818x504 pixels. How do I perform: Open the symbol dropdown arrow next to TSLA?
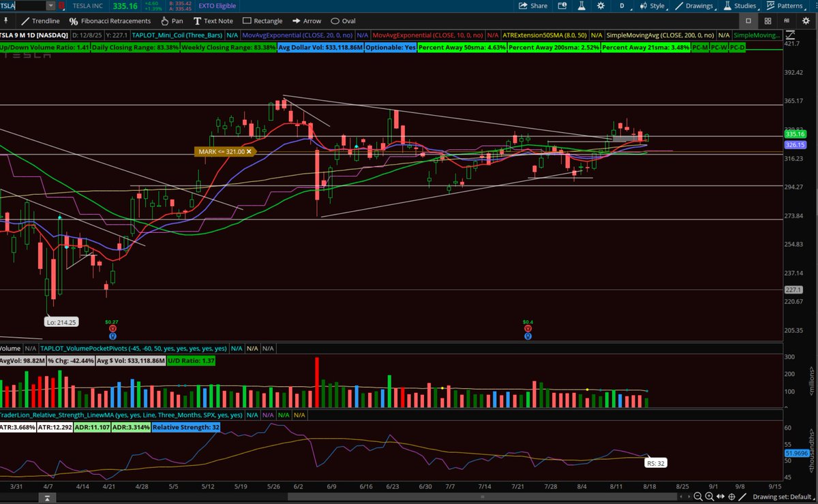click(x=52, y=5)
